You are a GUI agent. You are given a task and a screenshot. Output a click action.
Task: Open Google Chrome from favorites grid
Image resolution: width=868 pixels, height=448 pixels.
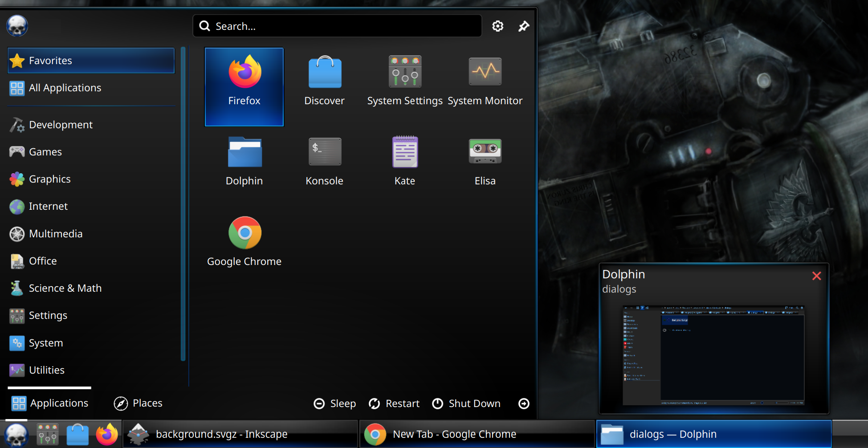(244, 247)
